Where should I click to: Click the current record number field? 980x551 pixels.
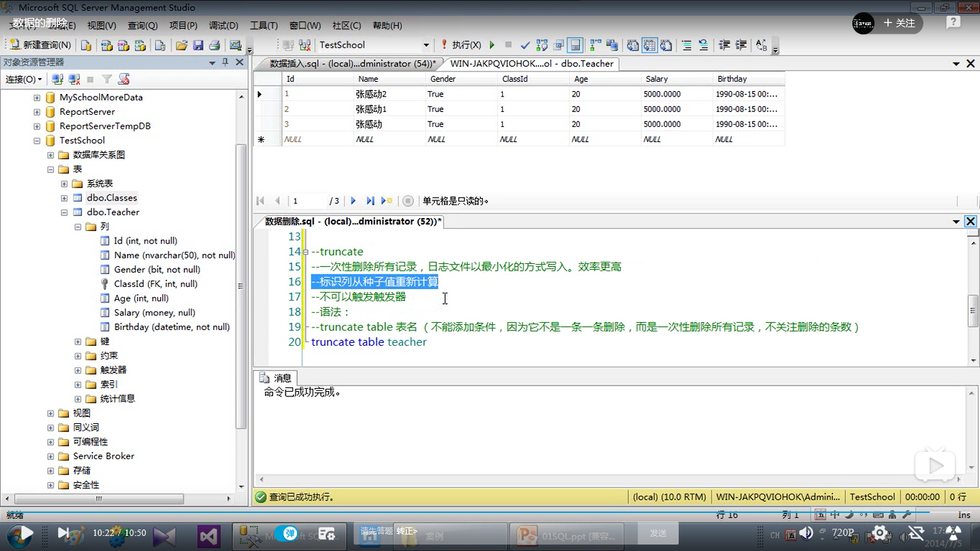[308, 201]
